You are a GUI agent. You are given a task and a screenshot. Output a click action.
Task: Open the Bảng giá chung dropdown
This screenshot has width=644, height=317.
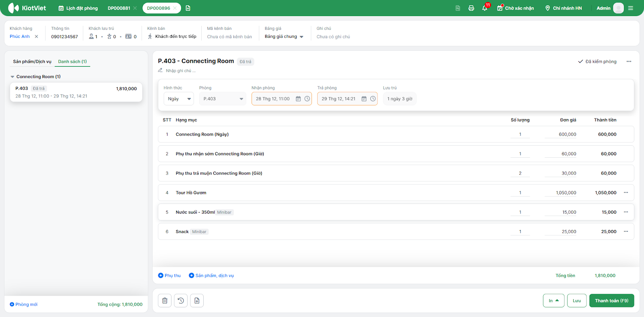point(284,37)
